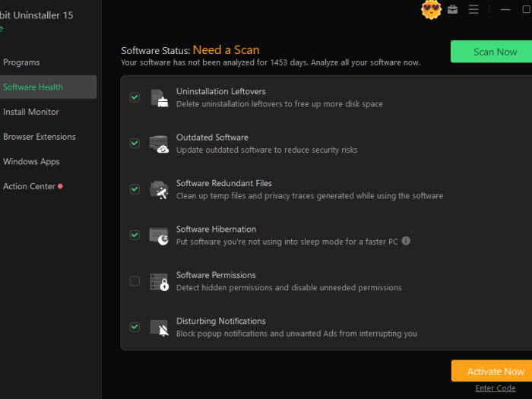Screen dimensions: 532x399
Task: Click info icon beside Software Hibernation description
Action: pyautogui.click(x=406, y=241)
